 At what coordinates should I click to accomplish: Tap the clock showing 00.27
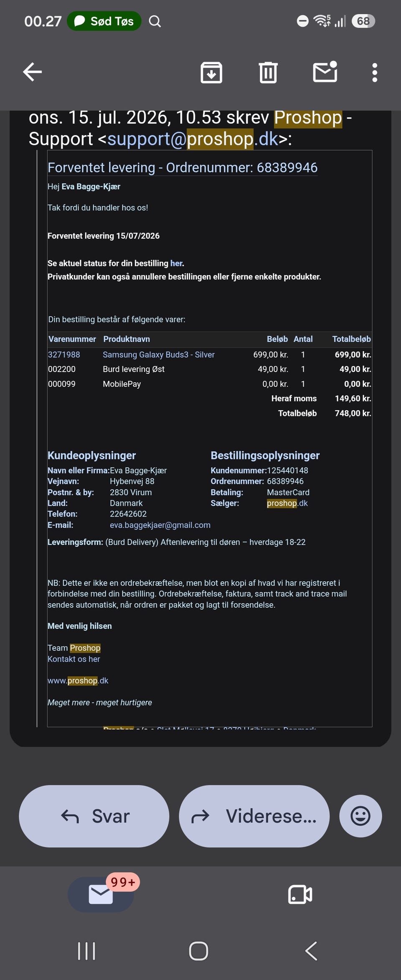(x=43, y=21)
